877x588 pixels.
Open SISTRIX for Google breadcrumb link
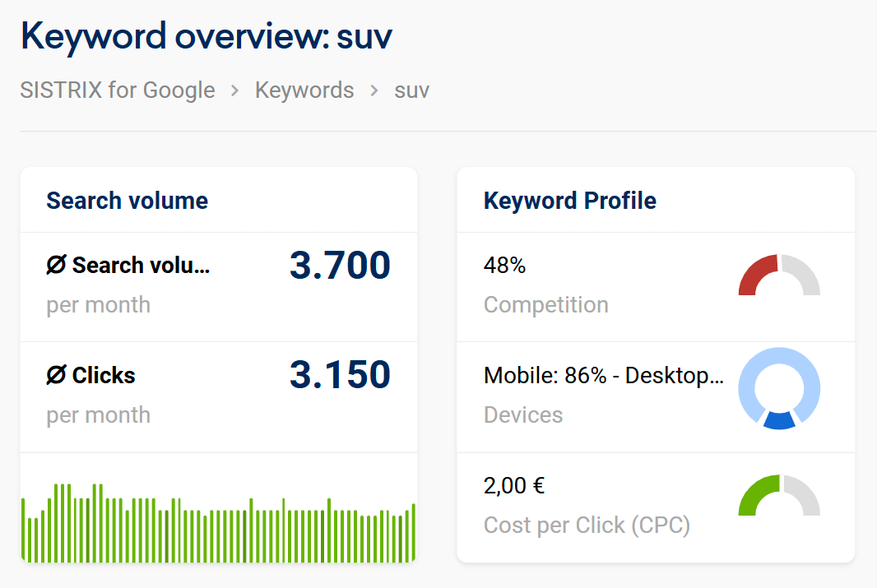click(x=118, y=90)
